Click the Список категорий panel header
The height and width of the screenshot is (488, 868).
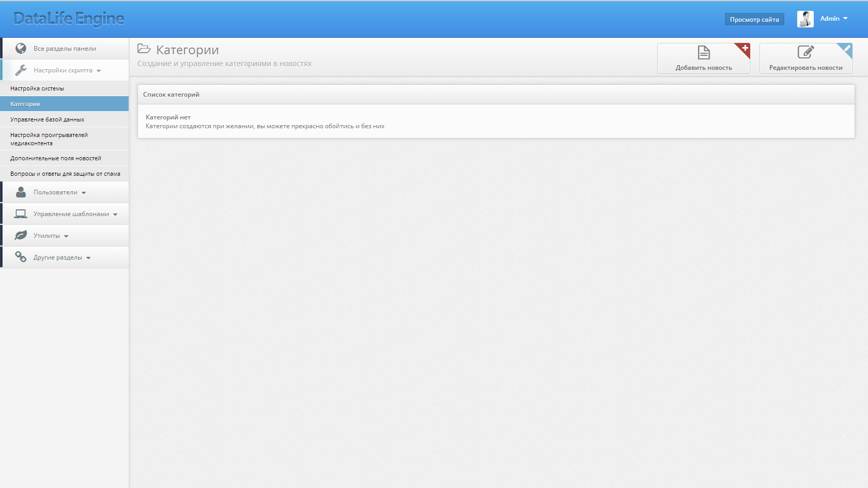click(496, 95)
